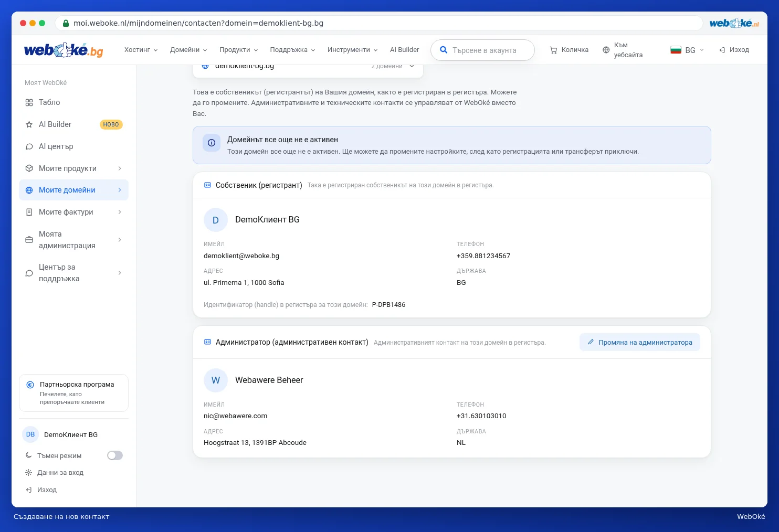This screenshot has width=779, height=532.
Task: Click Промяна на администратора button
Action: coord(640,343)
